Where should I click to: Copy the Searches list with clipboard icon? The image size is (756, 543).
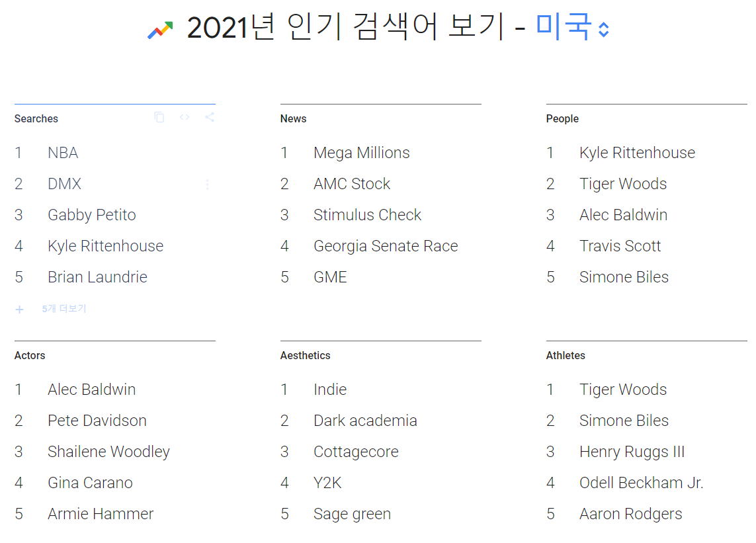[x=159, y=117]
